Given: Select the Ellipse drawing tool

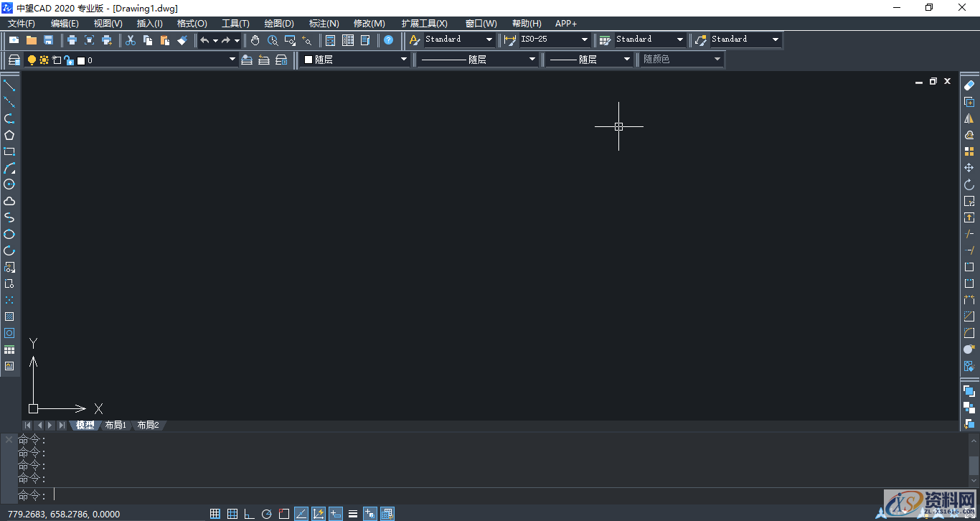Looking at the screenshot, I should (x=9, y=234).
